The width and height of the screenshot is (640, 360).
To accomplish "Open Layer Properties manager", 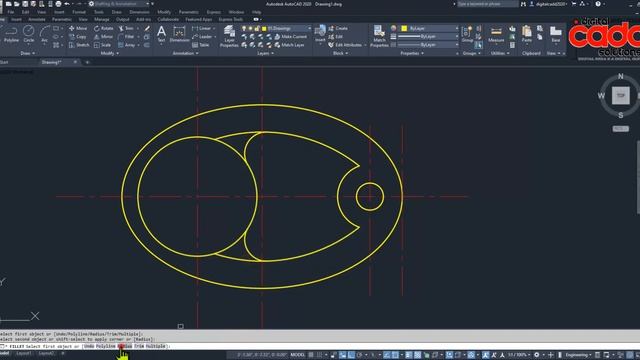I will click(x=229, y=37).
